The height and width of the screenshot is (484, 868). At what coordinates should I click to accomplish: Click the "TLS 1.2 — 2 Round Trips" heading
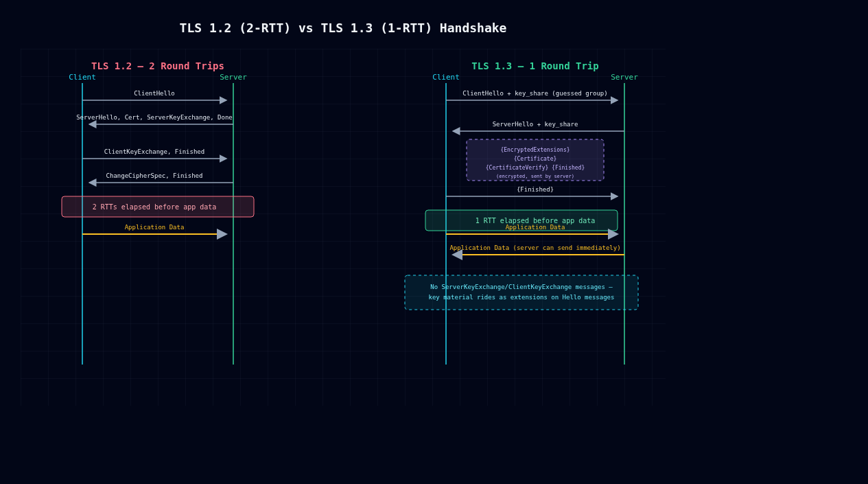158,67
